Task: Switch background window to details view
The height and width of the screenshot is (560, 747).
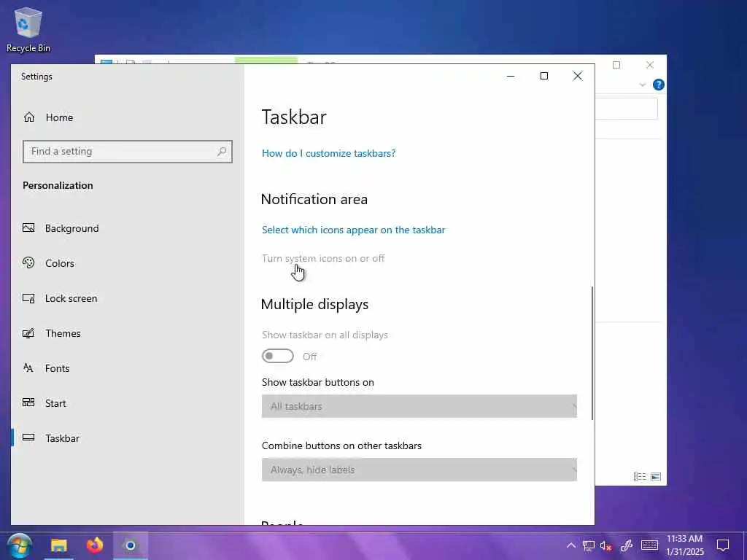Action: click(x=640, y=477)
